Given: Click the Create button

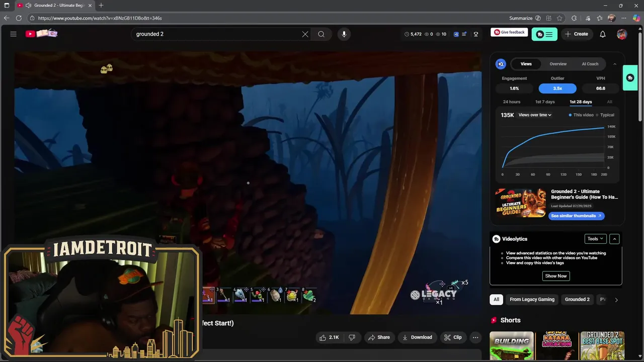Looking at the screenshot, I should [x=577, y=34].
